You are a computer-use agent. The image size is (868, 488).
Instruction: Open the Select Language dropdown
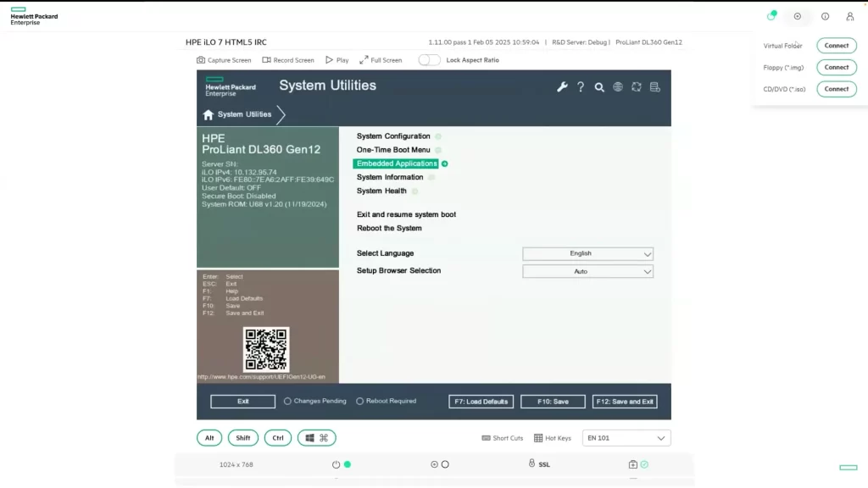click(588, 253)
